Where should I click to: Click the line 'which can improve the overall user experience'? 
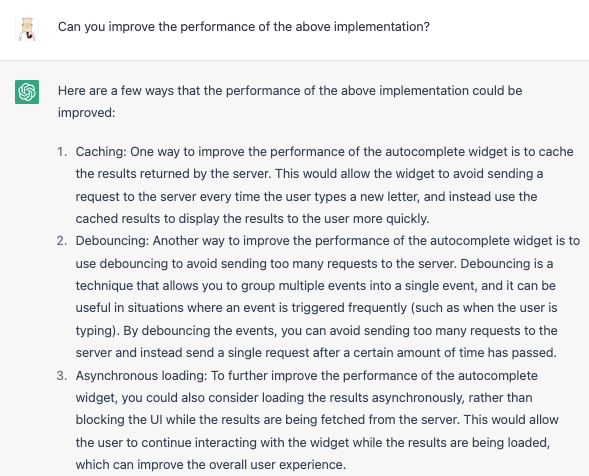pos(211,465)
